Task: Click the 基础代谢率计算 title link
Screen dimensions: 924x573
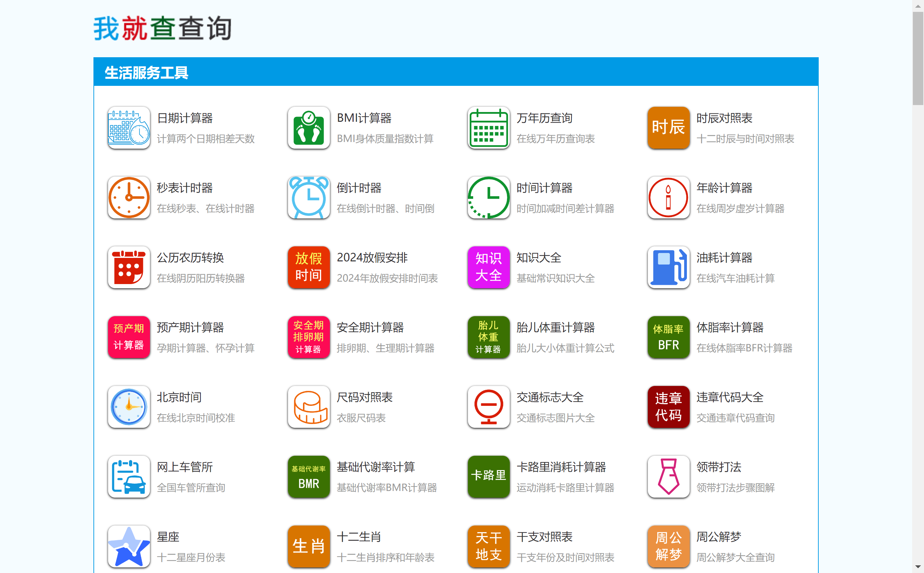Action: pos(376,467)
